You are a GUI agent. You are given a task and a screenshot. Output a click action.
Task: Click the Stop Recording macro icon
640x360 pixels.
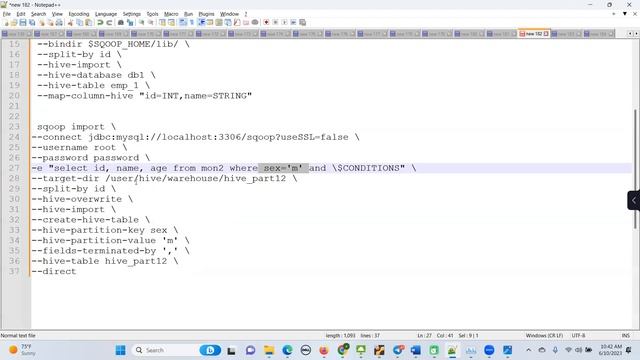[276, 22]
